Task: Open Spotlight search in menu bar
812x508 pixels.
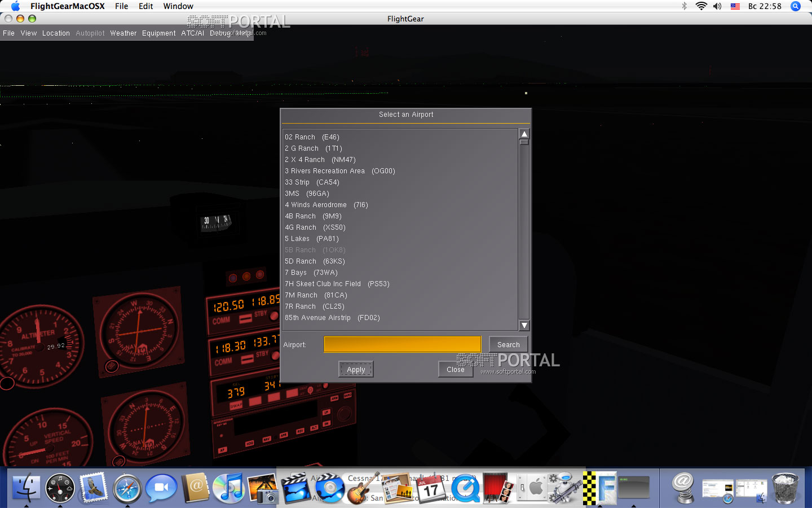Action: 796,6
